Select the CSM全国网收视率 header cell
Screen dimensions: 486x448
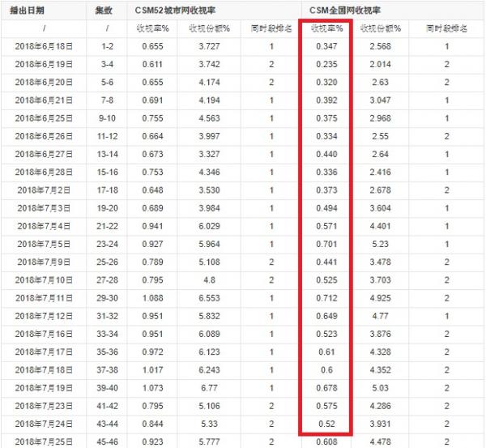point(345,11)
